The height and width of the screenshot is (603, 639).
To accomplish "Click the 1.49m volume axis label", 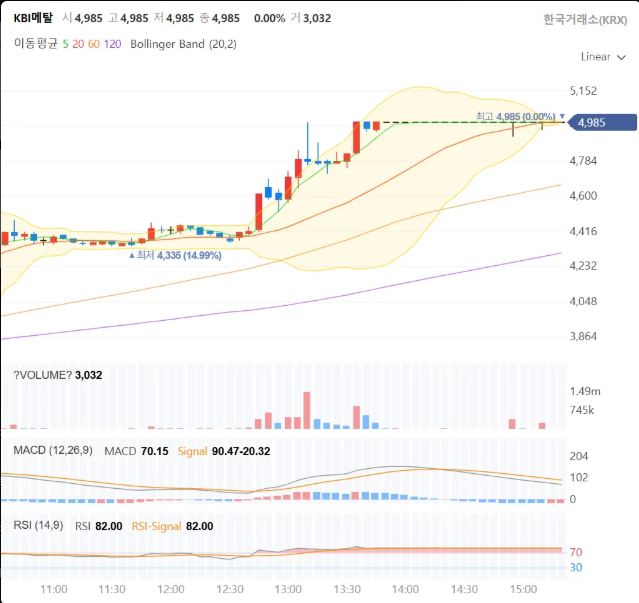I will pyautogui.click(x=585, y=392).
